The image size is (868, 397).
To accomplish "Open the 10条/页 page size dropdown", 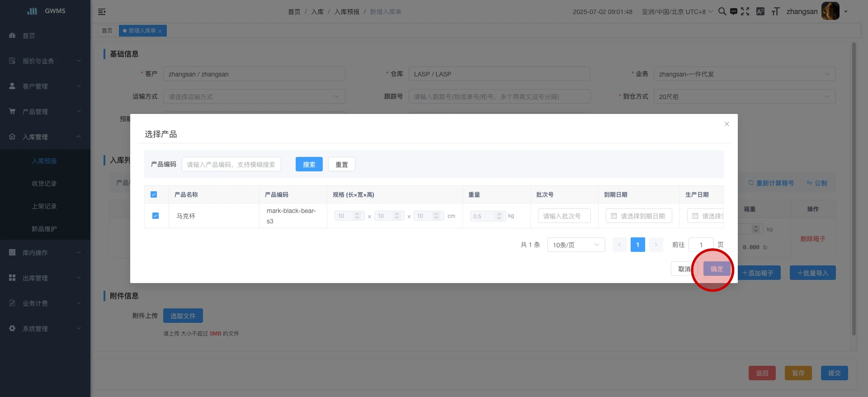I will click(x=576, y=245).
